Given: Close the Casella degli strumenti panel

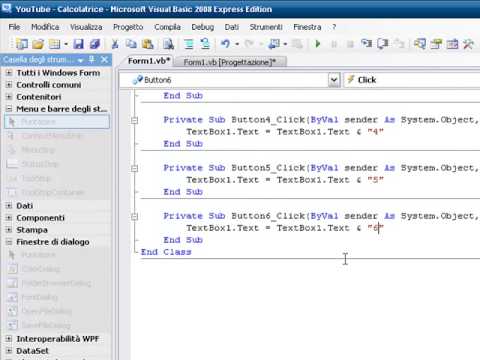Looking at the screenshot, I should [104, 60].
